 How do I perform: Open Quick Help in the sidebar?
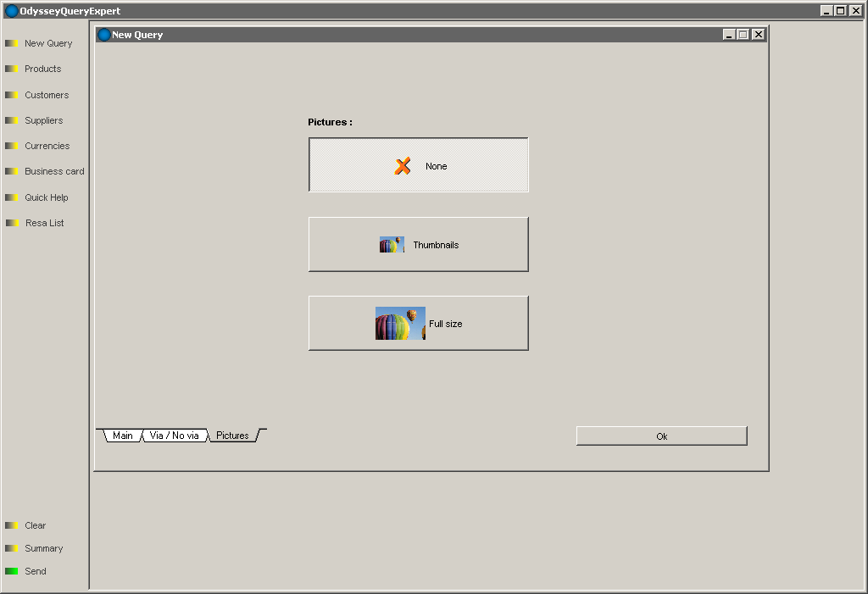coord(46,197)
